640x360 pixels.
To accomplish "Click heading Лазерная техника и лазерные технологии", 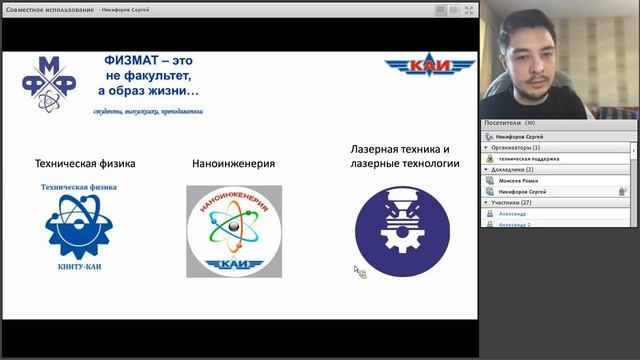I will pyautogui.click(x=404, y=156).
